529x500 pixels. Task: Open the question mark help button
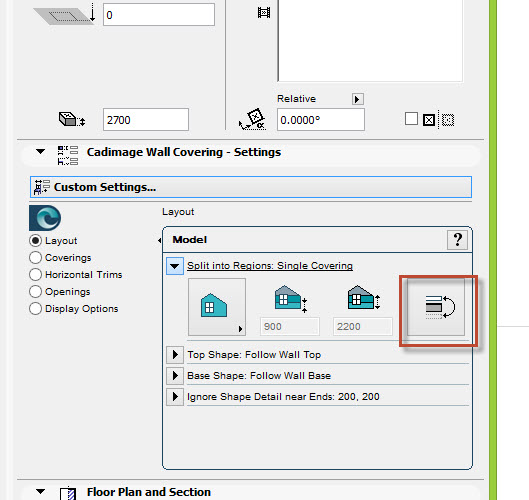coord(457,240)
